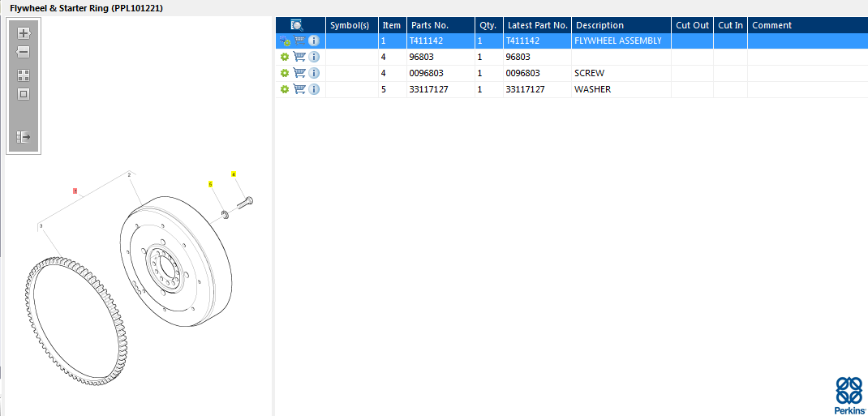Click the list export arrow icon
Viewport: 868px width, 416px height.
pos(24,136)
